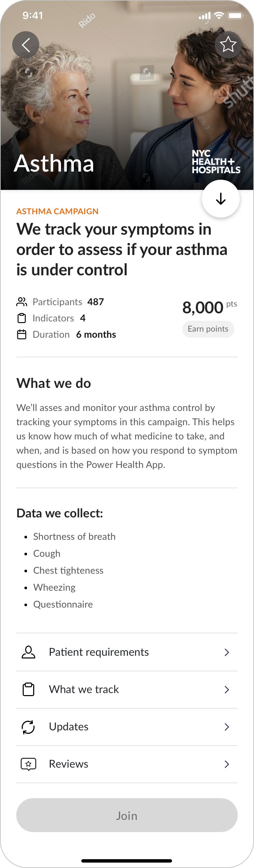Tap the star to favorite this campaign
The height and width of the screenshot is (868, 254).
228,44
